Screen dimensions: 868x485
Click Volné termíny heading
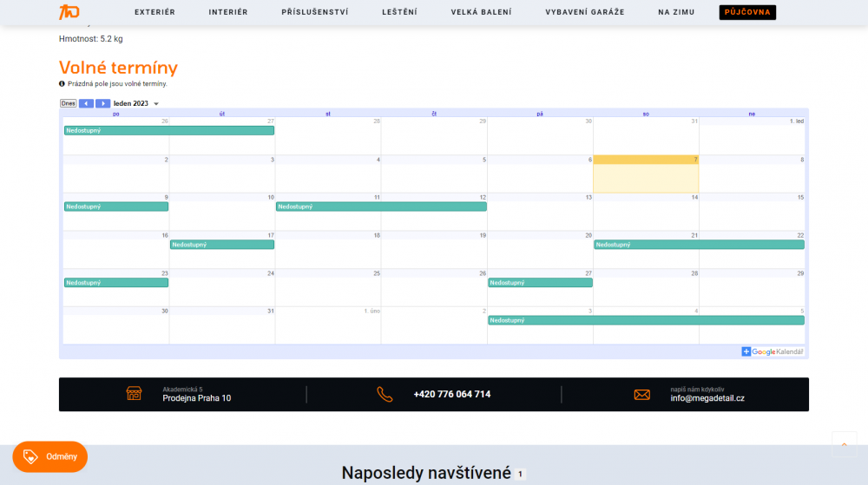118,68
